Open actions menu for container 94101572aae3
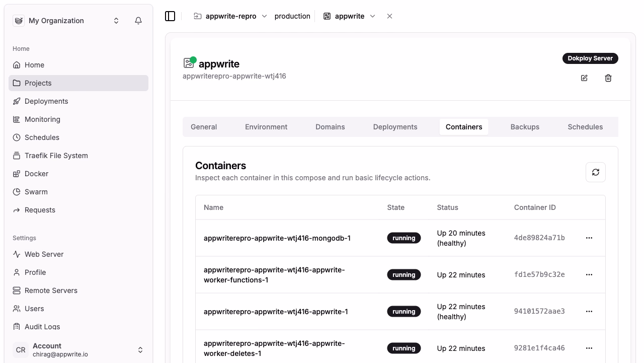The image size is (644, 363). click(x=589, y=312)
